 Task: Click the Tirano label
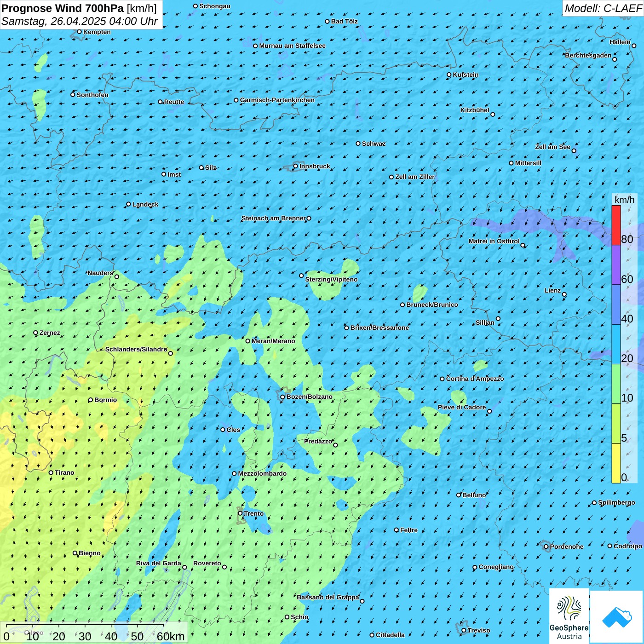click(x=64, y=472)
